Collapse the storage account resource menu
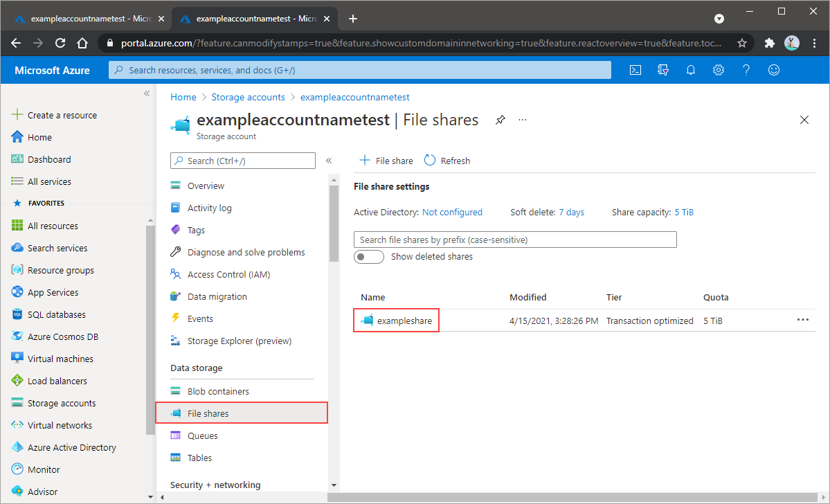This screenshot has height=504, width=830. point(329,161)
